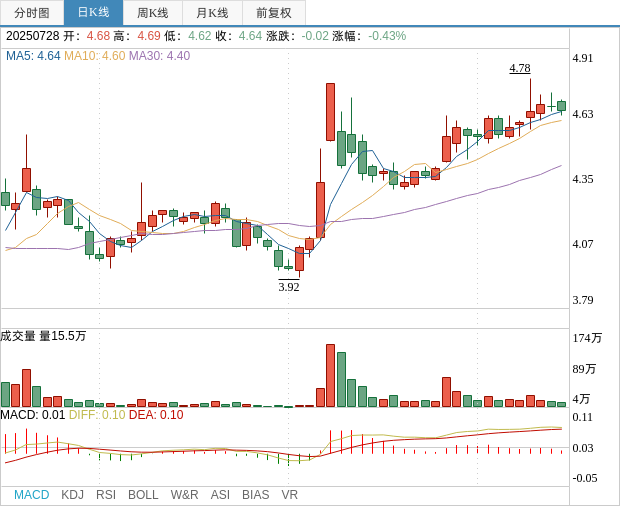Select the W&R indicator
The height and width of the screenshot is (506, 620).
[x=184, y=495]
